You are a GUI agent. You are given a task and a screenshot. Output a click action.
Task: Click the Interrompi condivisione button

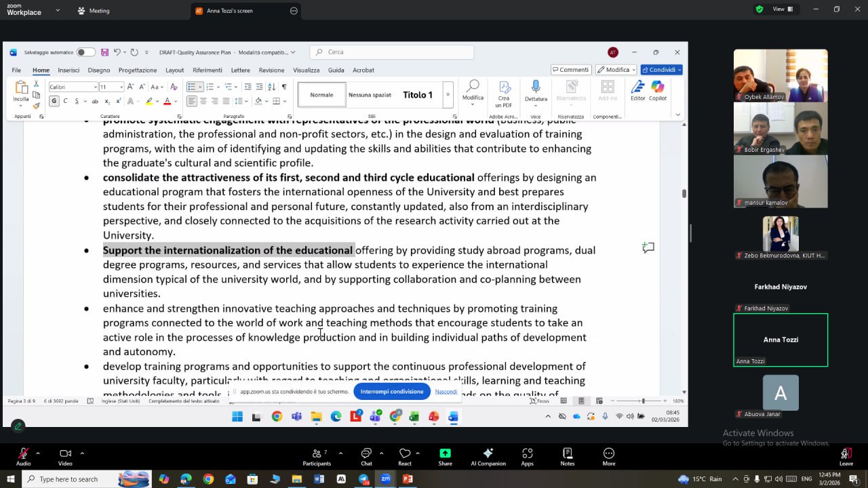point(392,391)
